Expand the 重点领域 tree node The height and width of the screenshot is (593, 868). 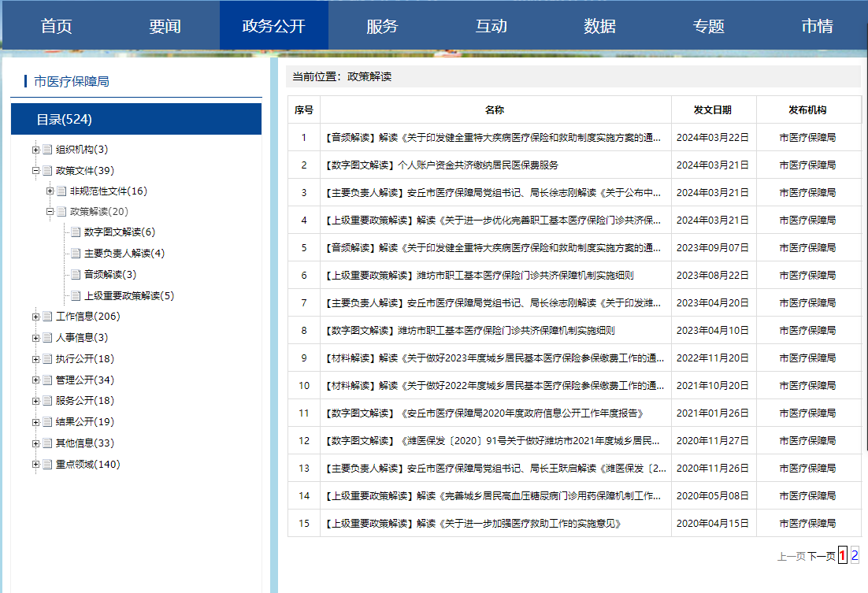[35, 464]
